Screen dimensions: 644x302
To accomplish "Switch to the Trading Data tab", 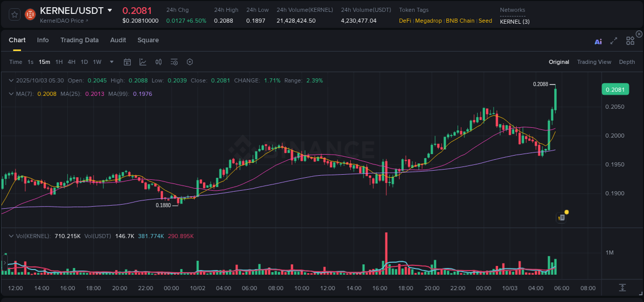I will coord(79,40).
